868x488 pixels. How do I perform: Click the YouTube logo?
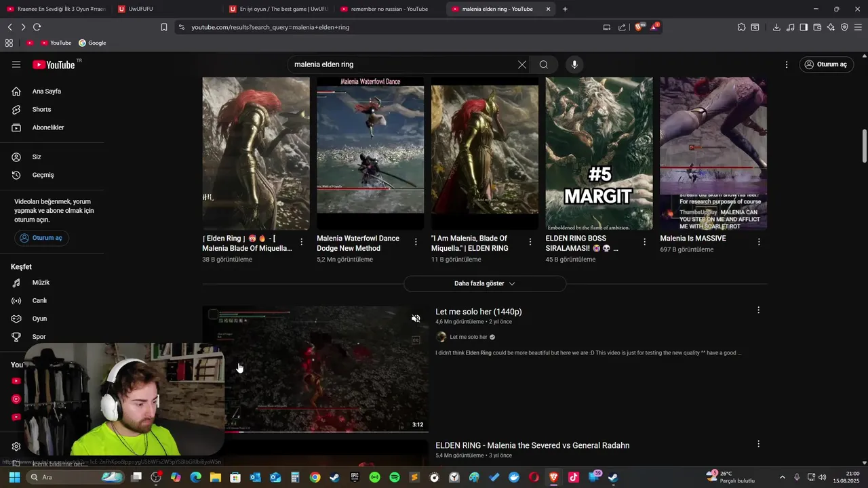[54, 64]
